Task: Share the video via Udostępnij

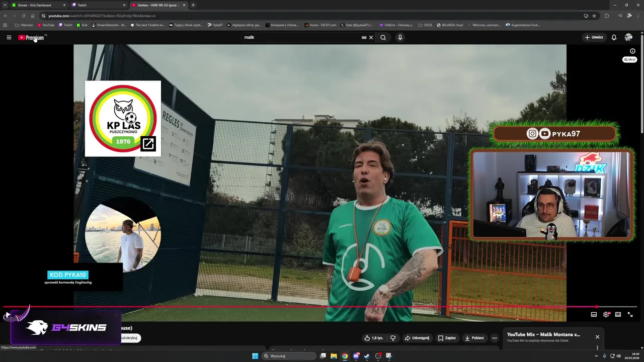Action: tap(417, 338)
